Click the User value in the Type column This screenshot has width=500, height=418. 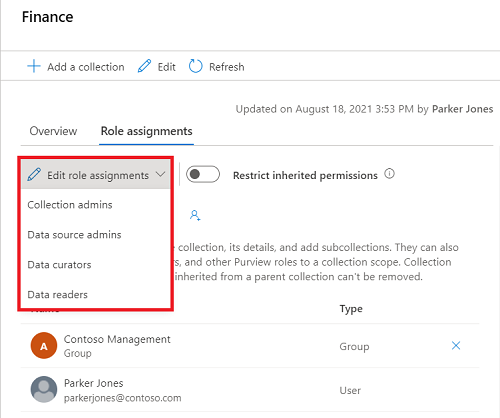point(350,390)
